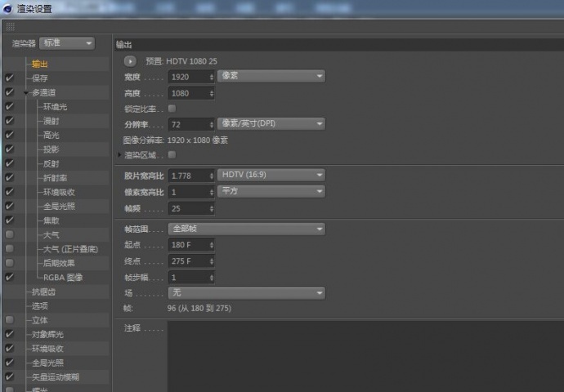Toggle the 全局光照 checkbox above 矢量运动模糊
564x392 pixels.
tap(9, 363)
